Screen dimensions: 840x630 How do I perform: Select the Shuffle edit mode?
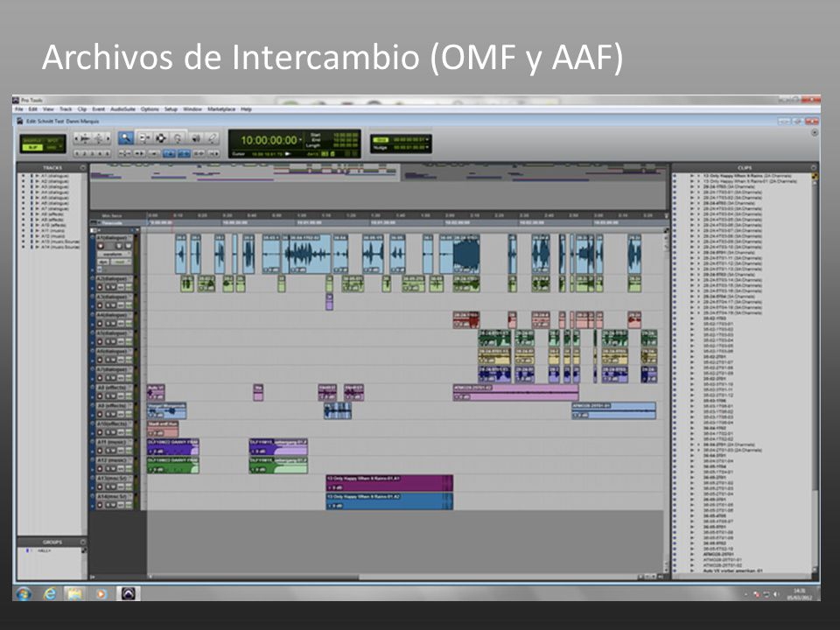31,140
